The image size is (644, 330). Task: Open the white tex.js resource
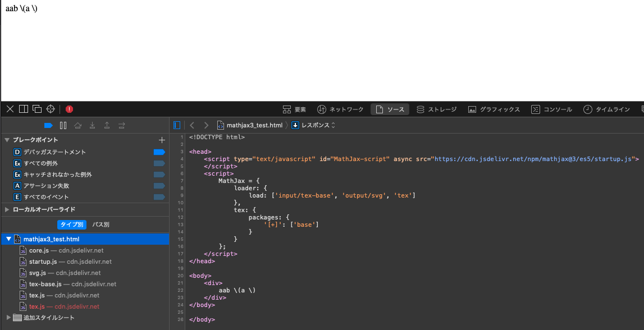[85, 295]
